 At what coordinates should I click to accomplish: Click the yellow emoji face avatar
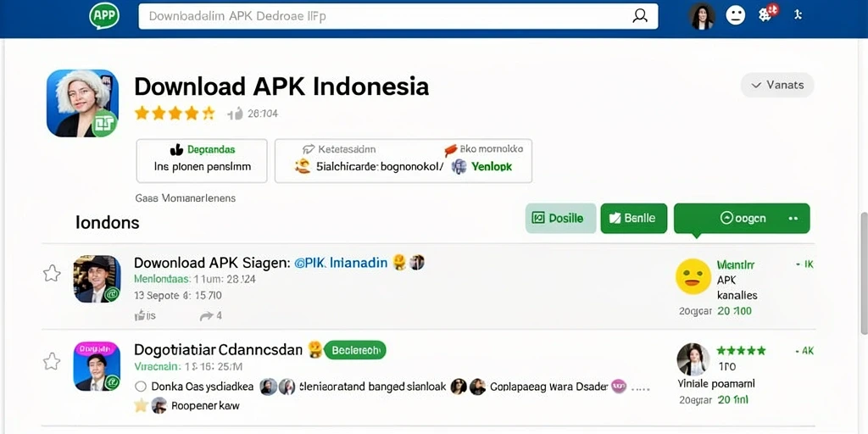pos(693,276)
